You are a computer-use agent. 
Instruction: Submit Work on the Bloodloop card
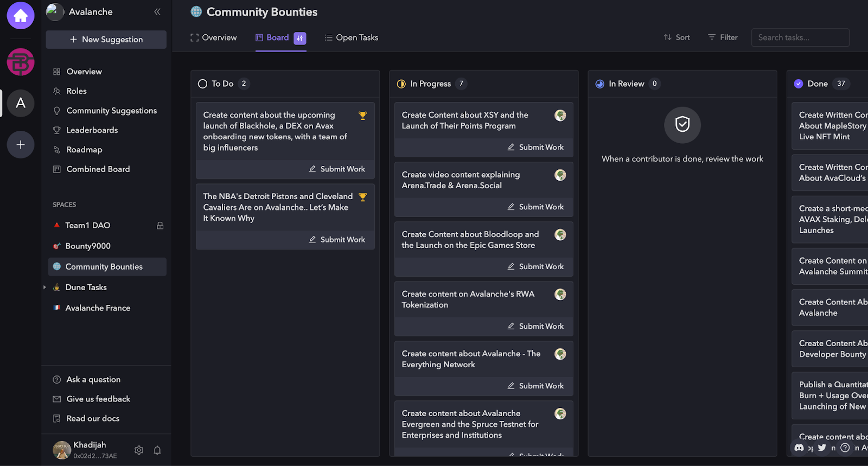coord(535,267)
